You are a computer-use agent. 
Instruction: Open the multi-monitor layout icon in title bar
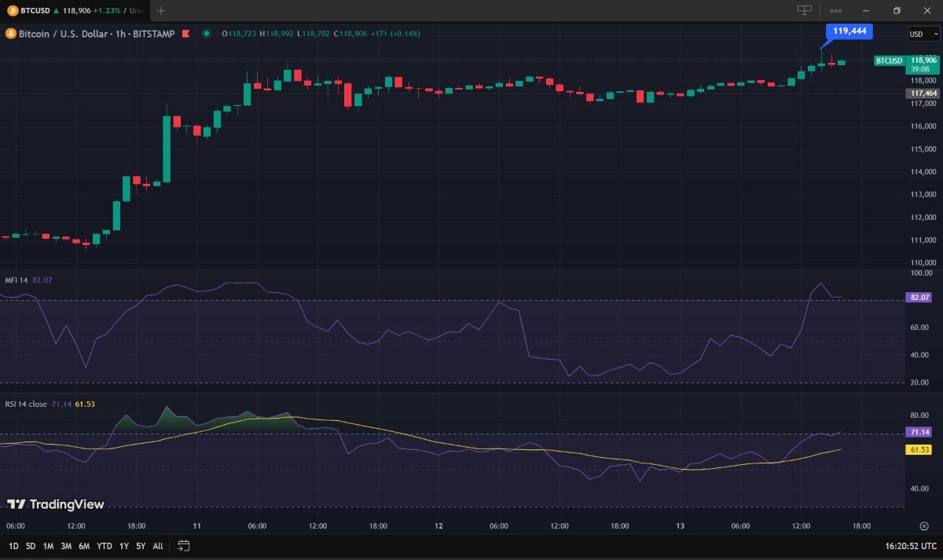click(804, 10)
